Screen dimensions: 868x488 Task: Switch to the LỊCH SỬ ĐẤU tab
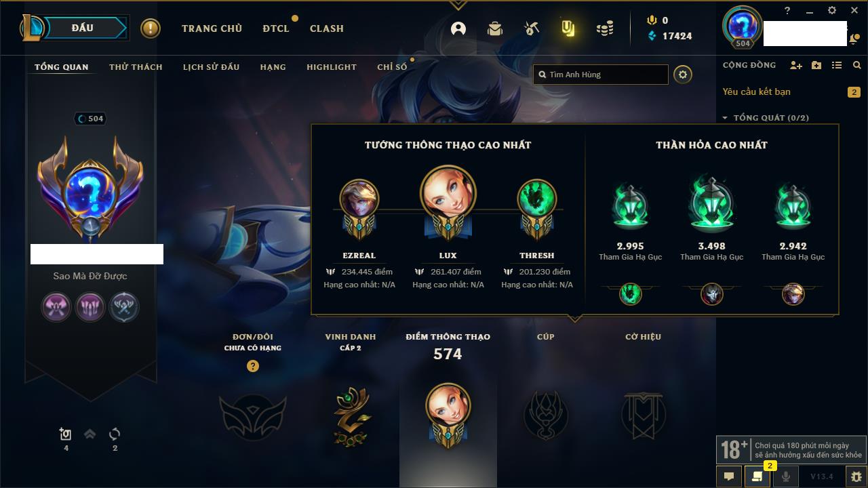212,67
